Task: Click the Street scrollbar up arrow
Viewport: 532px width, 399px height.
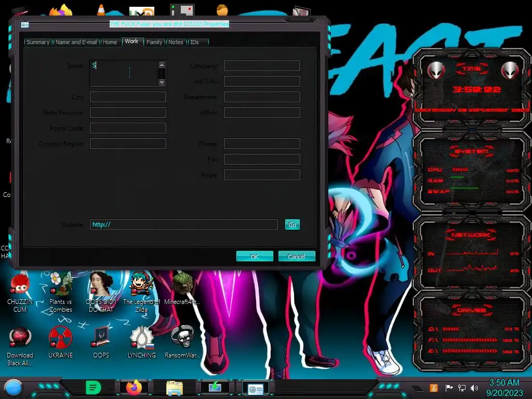Action: pos(162,65)
